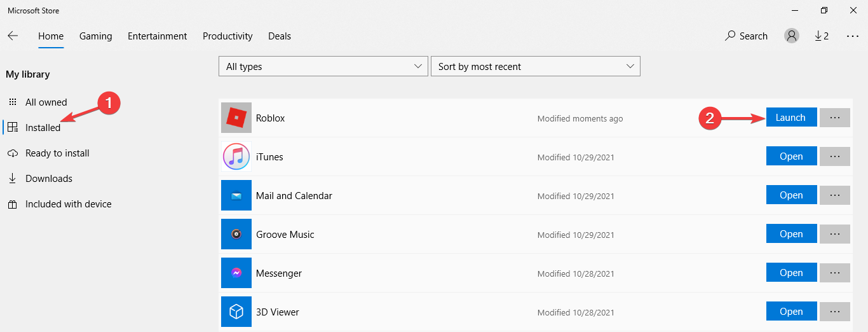Click the Groove Music app icon
Image resolution: width=868 pixels, height=332 pixels.
(236, 235)
